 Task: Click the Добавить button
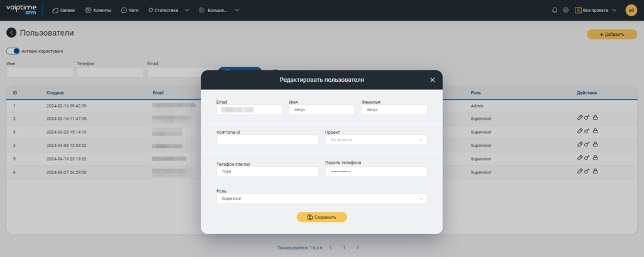[607, 34]
